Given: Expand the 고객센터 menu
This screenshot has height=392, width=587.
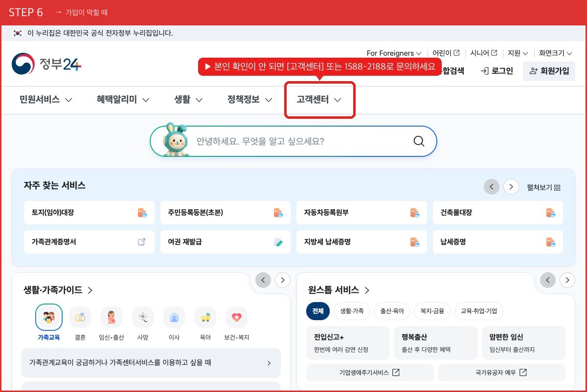Looking at the screenshot, I should (x=319, y=100).
